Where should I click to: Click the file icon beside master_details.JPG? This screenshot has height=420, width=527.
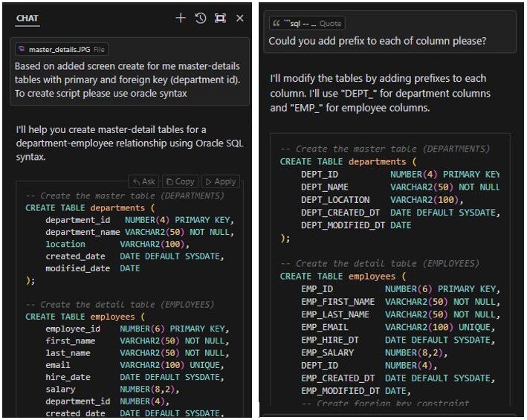pyautogui.click(x=22, y=49)
